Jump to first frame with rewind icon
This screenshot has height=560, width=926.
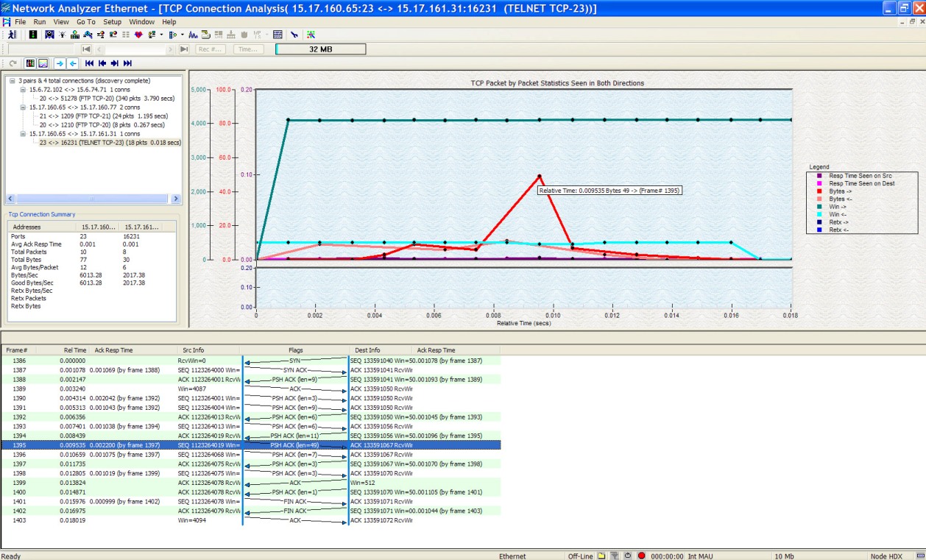(89, 63)
